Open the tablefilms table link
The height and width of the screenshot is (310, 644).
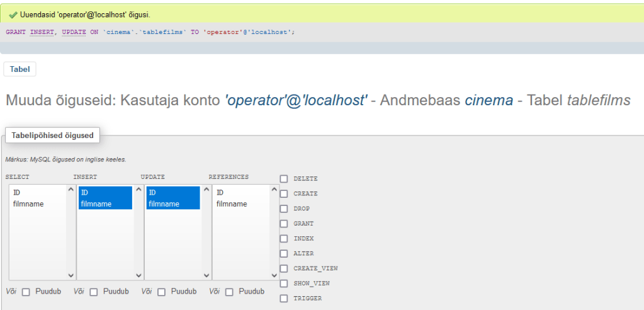598,100
